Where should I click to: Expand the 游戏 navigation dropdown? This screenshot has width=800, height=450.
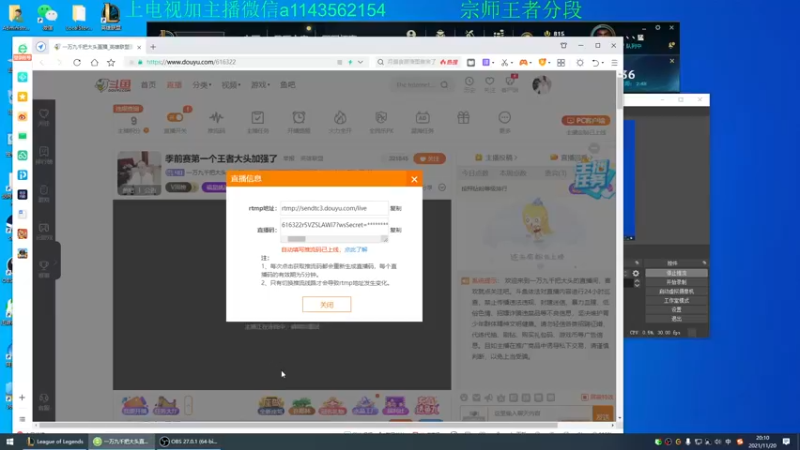[260, 85]
